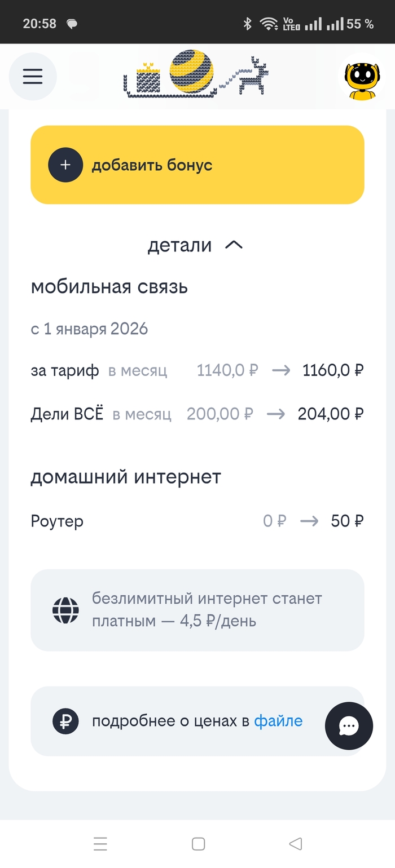This screenshot has width=395, height=868.
Task: Open the hamburger menu
Action: point(33,76)
